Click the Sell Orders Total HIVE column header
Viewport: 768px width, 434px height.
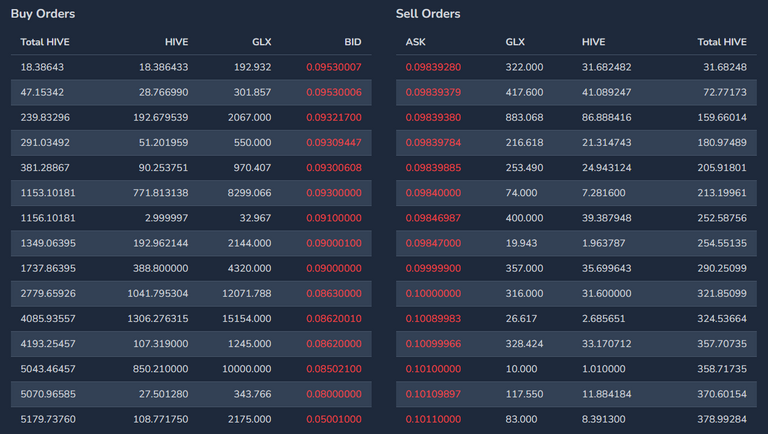coord(722,42)
